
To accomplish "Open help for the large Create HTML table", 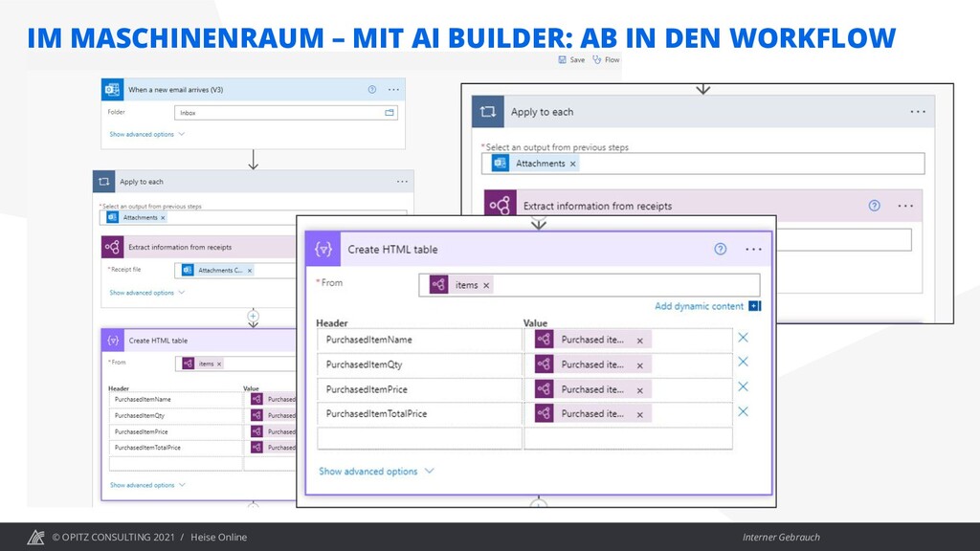I will click(721, 250).
